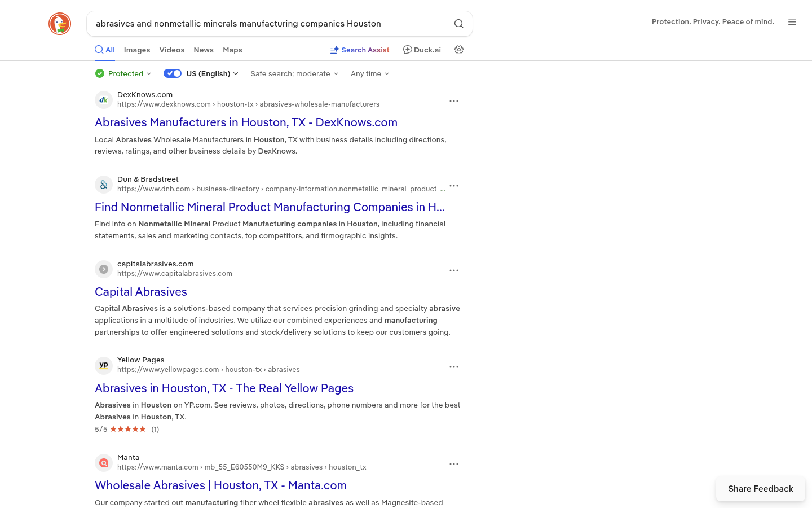The image size is (812, 508).
Task: Click the Share Feedback button
Action: click(761, 489)
